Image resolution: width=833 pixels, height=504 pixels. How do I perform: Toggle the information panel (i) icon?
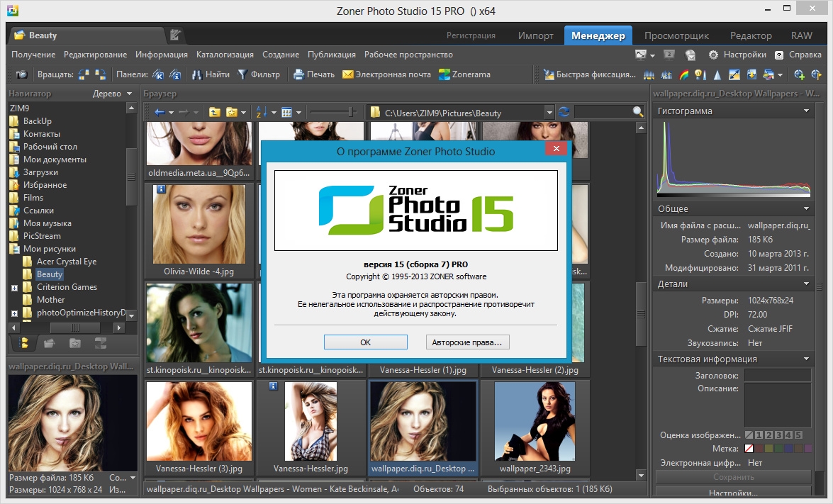pyautogui.click(x=175, y=75)
